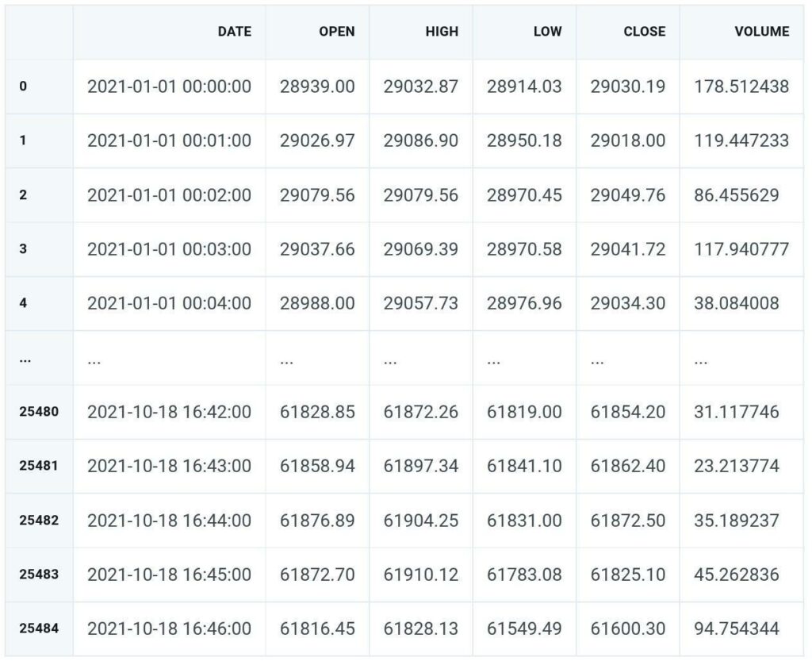This screenshot has width=812, height=665.
Task: Select row index 25483
Action: point(39,575)
